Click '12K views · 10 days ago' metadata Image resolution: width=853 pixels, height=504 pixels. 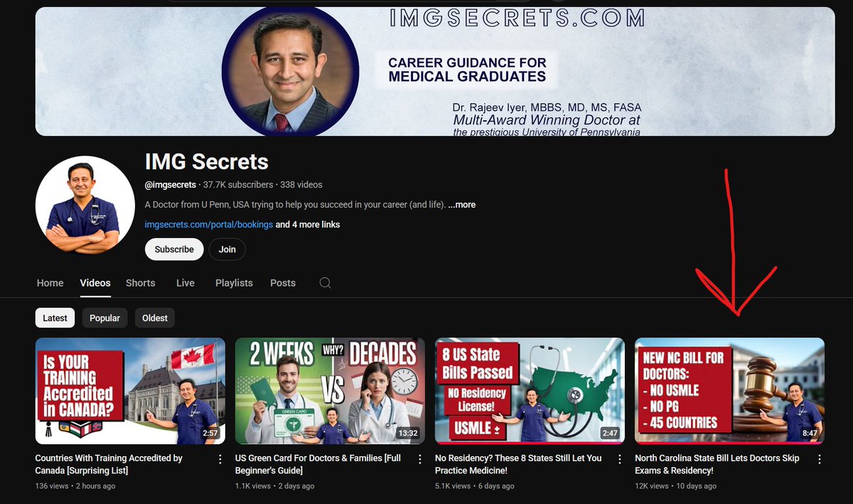coord(676,486)
